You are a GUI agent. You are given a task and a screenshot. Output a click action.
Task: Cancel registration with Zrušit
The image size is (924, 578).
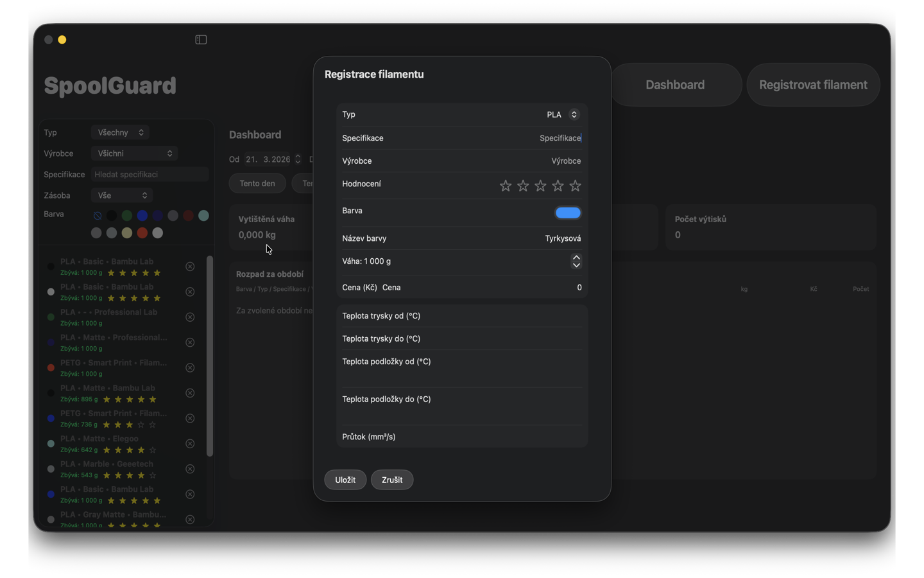(391, 480)
